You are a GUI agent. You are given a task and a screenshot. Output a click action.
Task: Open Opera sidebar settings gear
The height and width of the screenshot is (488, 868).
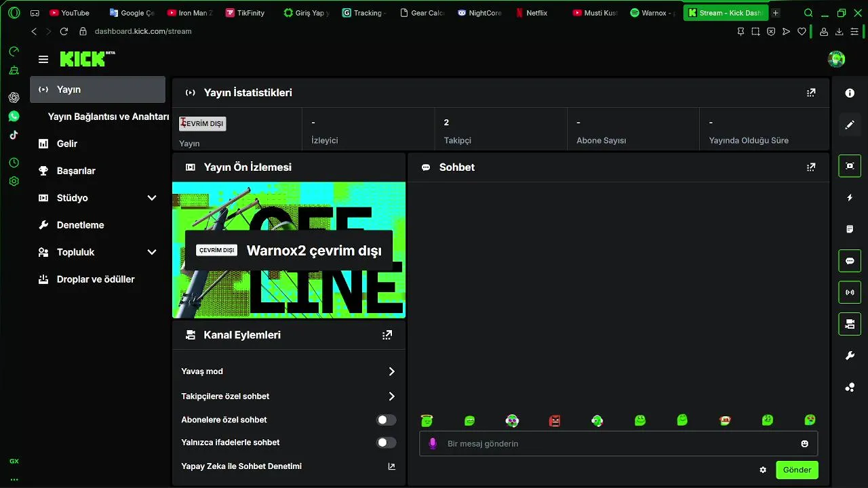pos(14,181)
